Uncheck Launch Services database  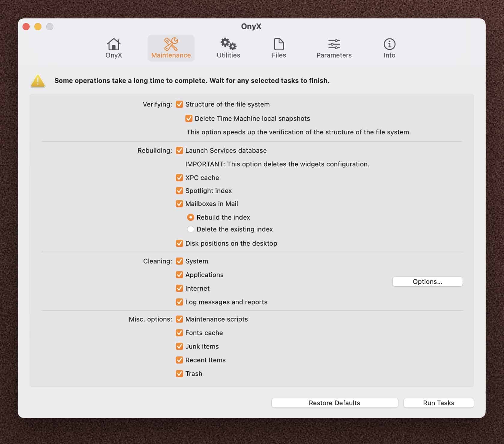point(180,151)
